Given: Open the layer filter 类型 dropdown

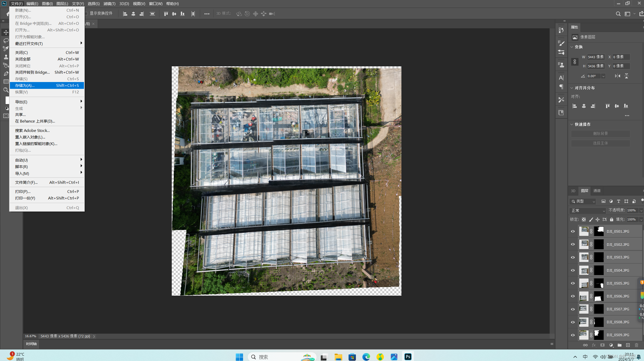Looking at the screenshot, I should pos(583,201).
